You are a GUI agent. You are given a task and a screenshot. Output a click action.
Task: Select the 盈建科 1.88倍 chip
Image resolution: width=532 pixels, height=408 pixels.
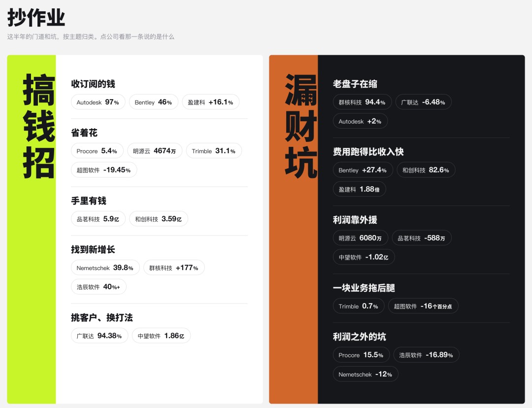[x=359, y=189]
